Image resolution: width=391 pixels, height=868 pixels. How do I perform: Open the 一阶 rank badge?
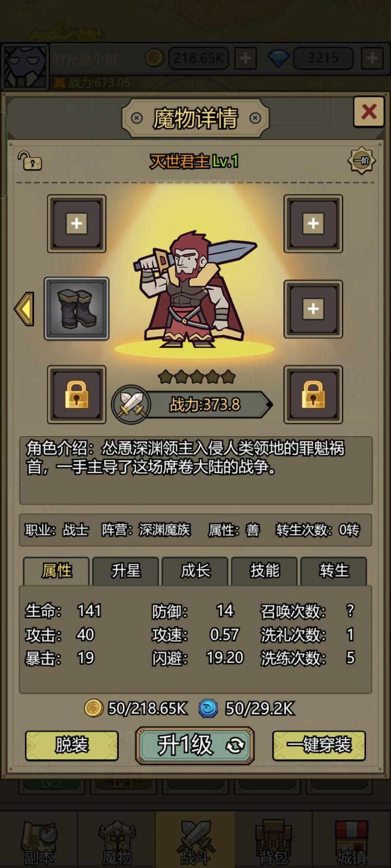pos(361,161)
